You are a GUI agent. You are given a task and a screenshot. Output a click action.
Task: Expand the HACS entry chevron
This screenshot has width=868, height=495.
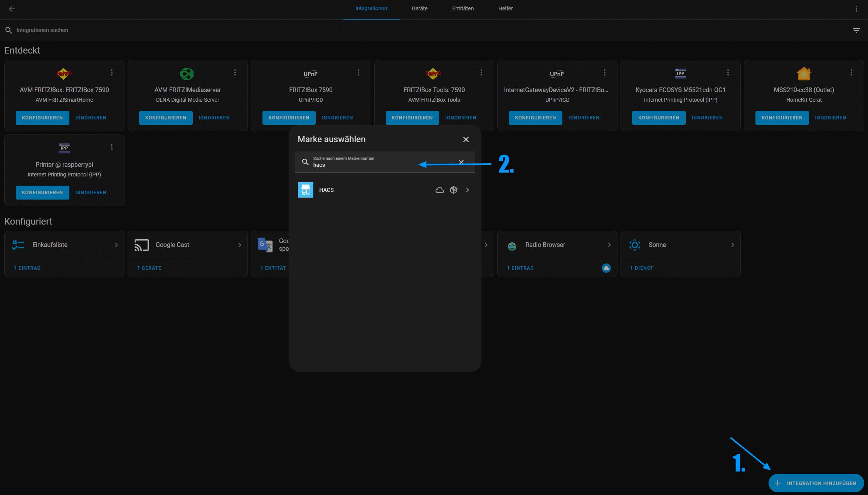[467, 190]
